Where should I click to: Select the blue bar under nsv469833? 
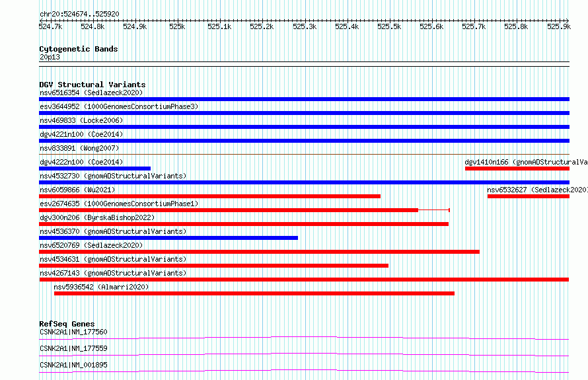[304, 127]
